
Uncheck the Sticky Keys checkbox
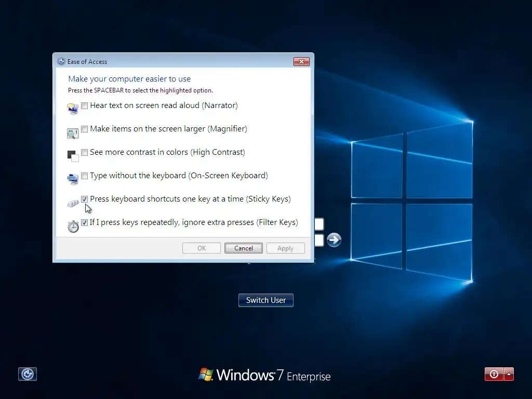(x=85, y=199)
